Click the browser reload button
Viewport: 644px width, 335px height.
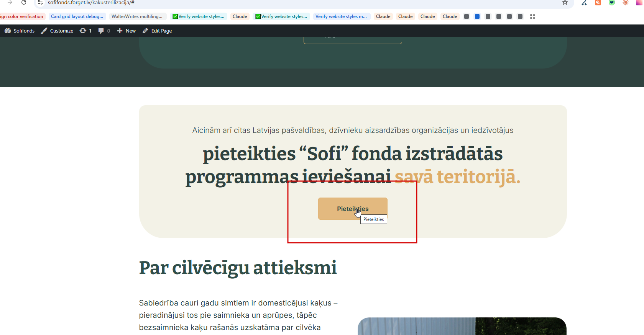24,3
